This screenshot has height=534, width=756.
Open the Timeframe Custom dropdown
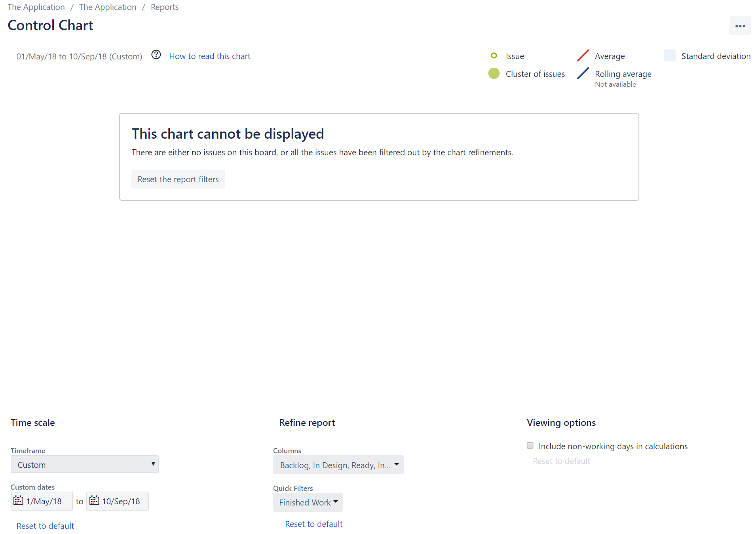[85, 464]
